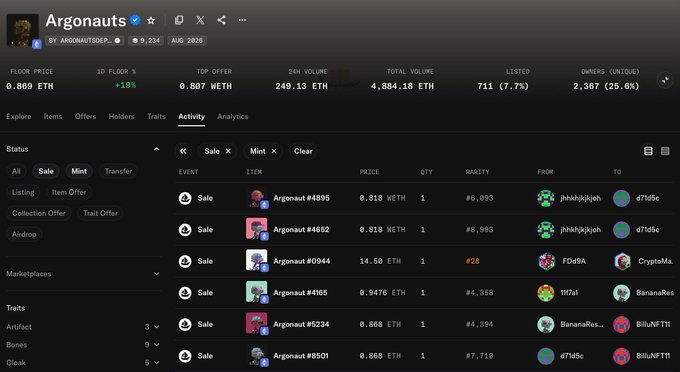
Task: Click the 14.50 ETH price value
Action: point(380,261)
